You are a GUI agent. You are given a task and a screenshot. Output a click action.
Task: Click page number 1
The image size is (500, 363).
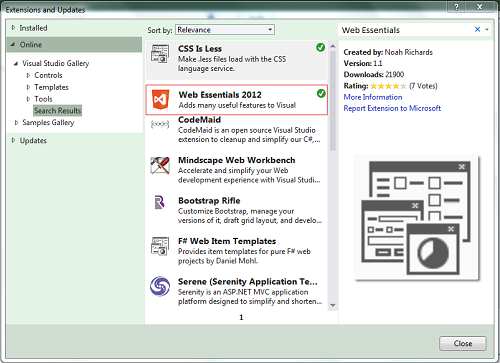[x=241, y=317]
